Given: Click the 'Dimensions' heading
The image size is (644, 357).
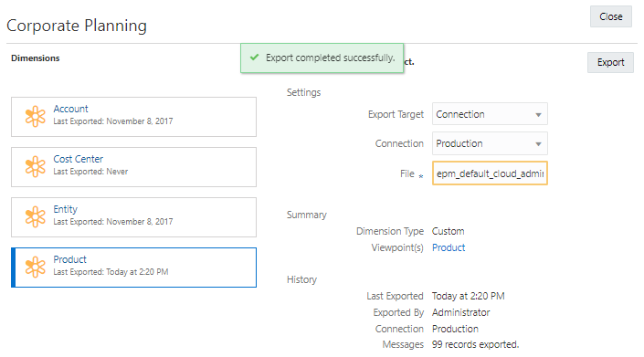Looking at the screenshot, I should click(x=36, y=58).
